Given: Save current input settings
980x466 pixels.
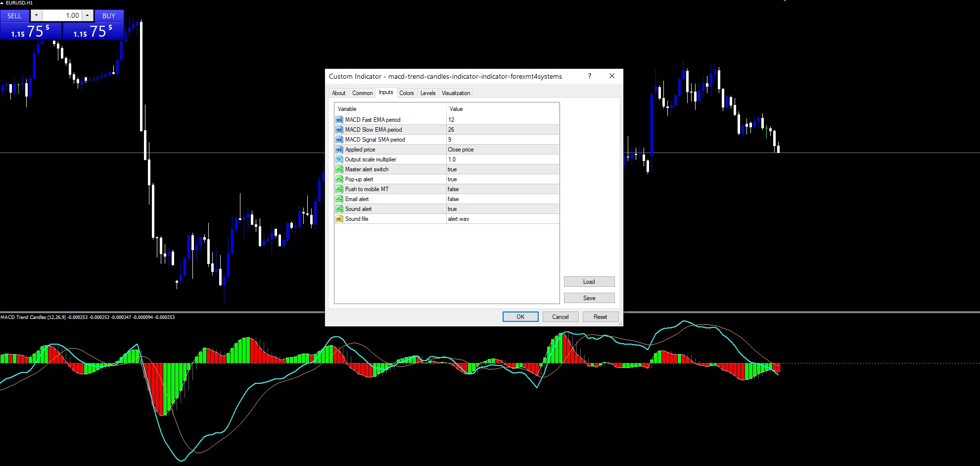Looking at the screenshot, I should tap(589, 298).
